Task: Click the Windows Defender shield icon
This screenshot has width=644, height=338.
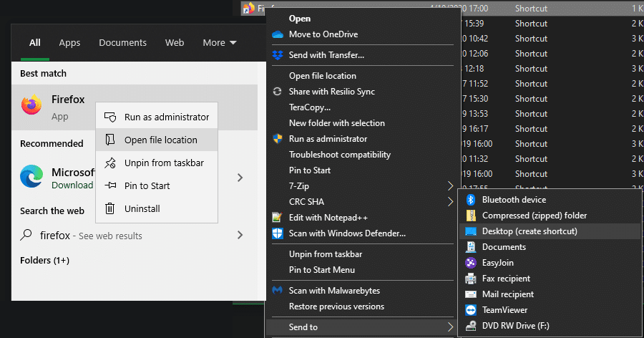Action: click(278, 233)
